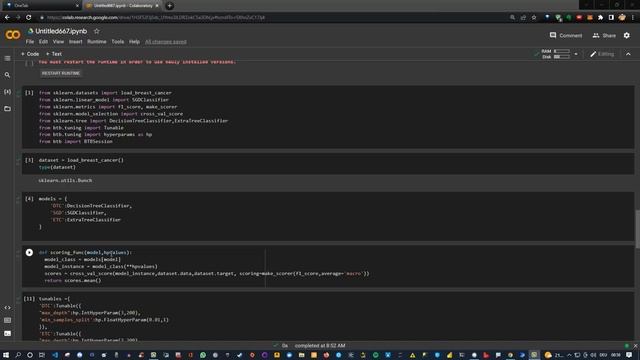This screenshot has width=640, height=360.
Task: Open the Code snippets panel
Action: coord(7,308)
